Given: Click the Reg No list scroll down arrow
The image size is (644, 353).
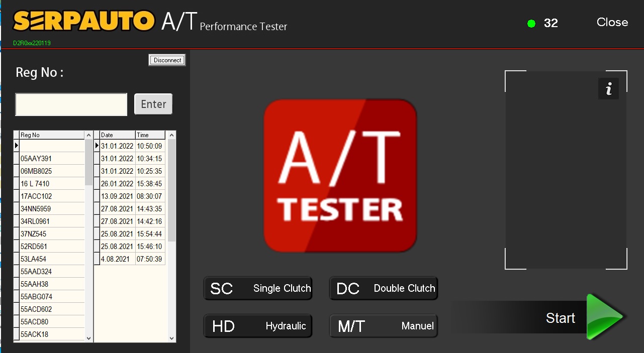Looking at the screenshot, I should coord(89,338).
